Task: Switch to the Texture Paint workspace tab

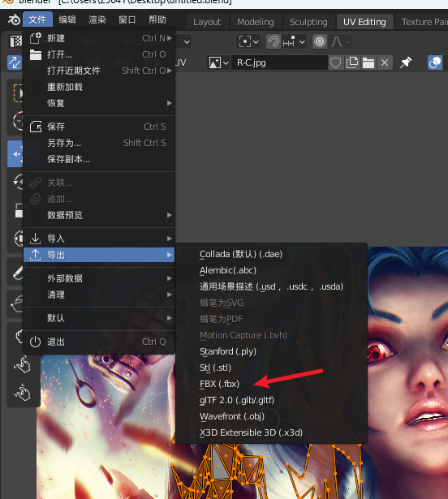Action: [x=424, y=22]
